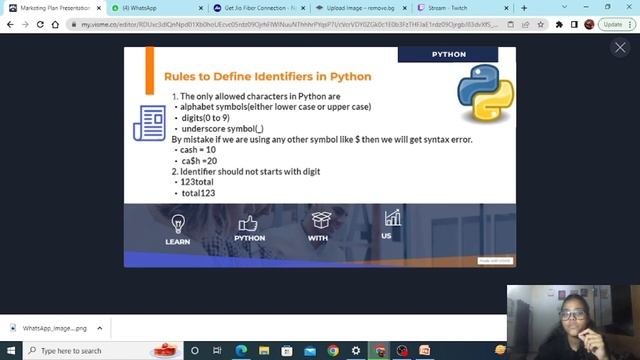Viewport: 640px width, 360px height.
Task: Click the text '123total'
Action: (197, 182)
